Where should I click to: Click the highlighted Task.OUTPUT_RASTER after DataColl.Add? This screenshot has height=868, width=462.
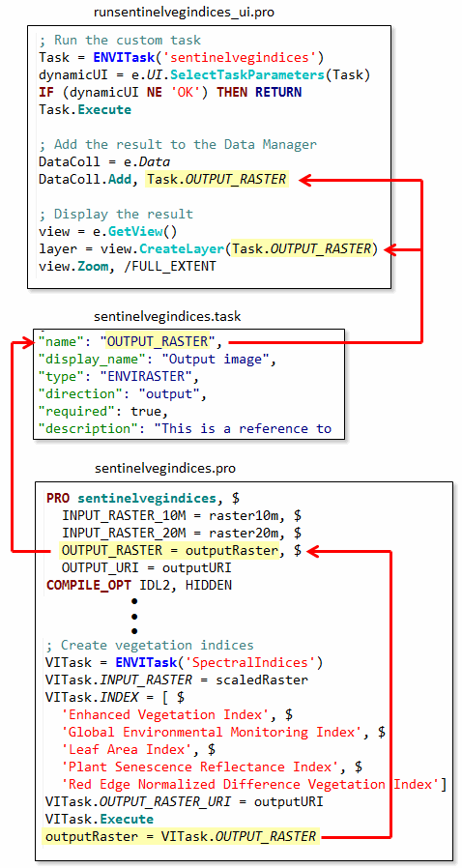click(217, 180)
